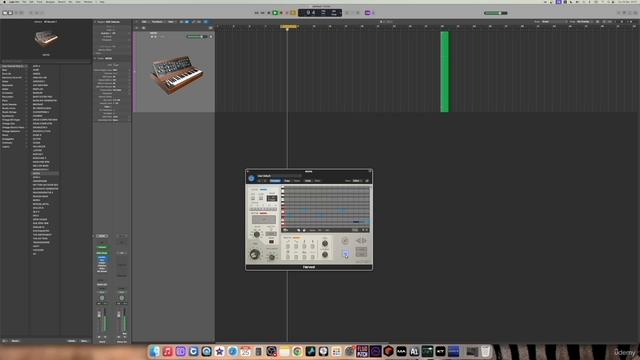Click the plugin right arrow button
Image resolution: width=640 pixels, height=360 pixels.
click(364, 241)
